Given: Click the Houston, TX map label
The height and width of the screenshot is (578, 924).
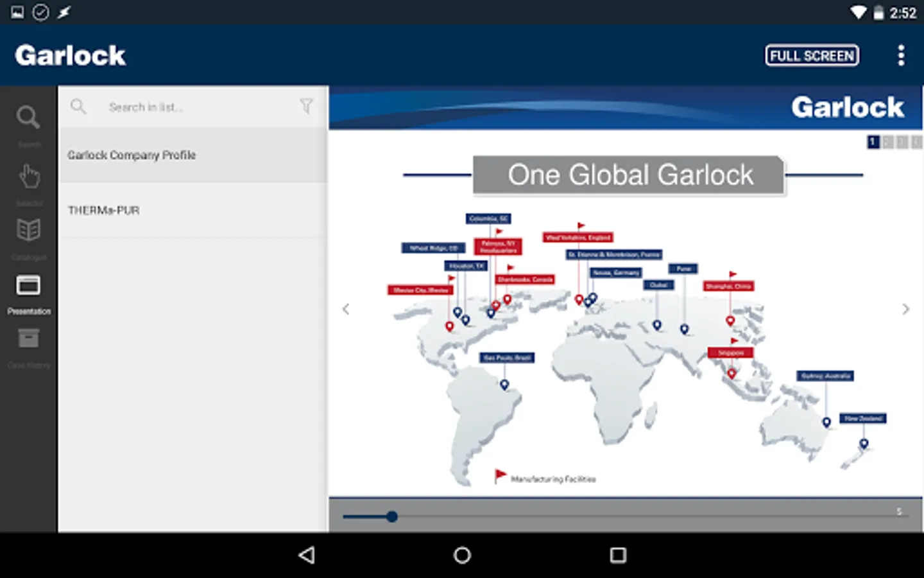Looking at the screenshot, I should pos(466,266).
